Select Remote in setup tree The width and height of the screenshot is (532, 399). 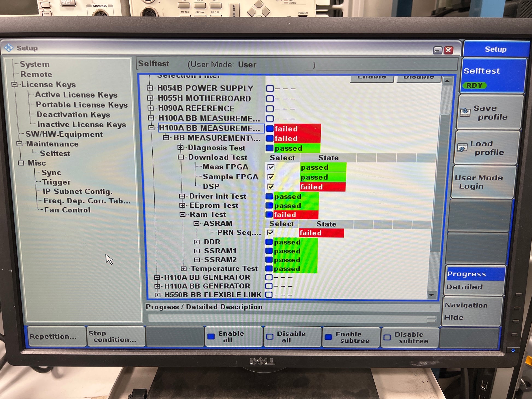point(36,74)
